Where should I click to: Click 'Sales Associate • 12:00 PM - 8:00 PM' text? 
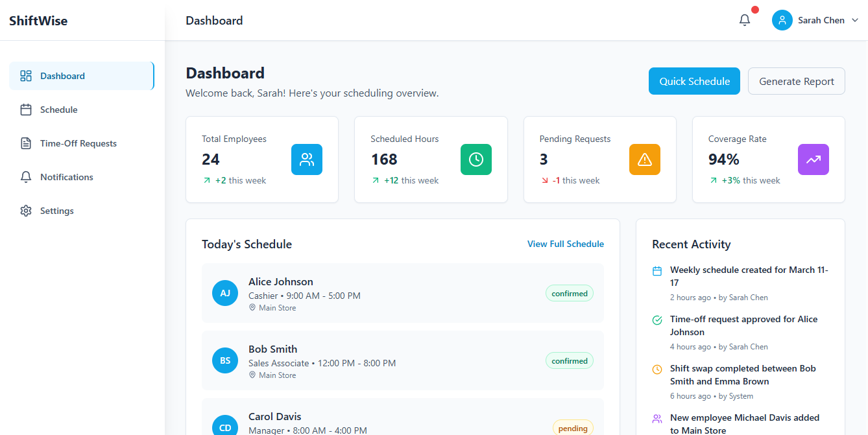point(322,363)
